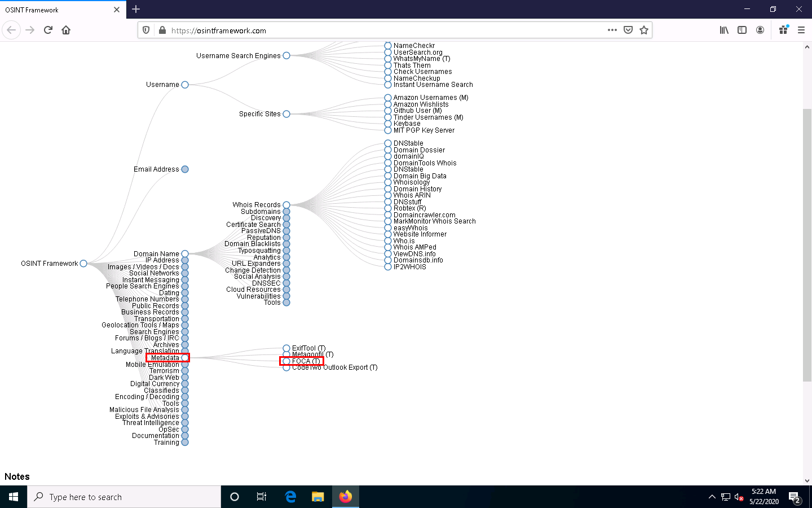Viewport: 812px width, 508px height.
Task: Open extensions whats-new gift icon
Action: [783, 30]
